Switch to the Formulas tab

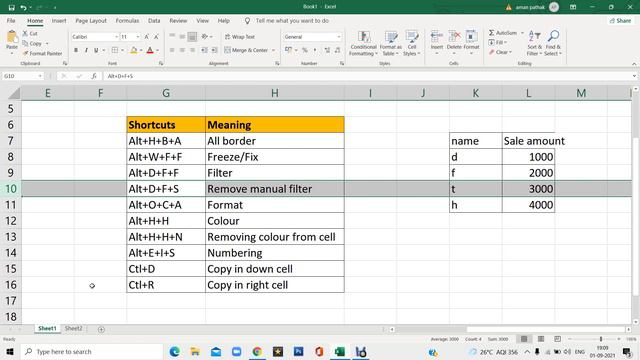[127, 20]
